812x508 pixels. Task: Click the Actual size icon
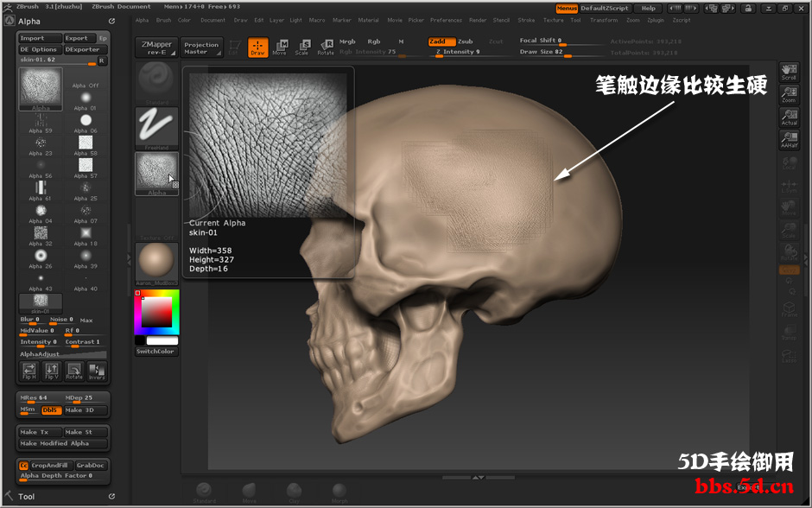789,117
